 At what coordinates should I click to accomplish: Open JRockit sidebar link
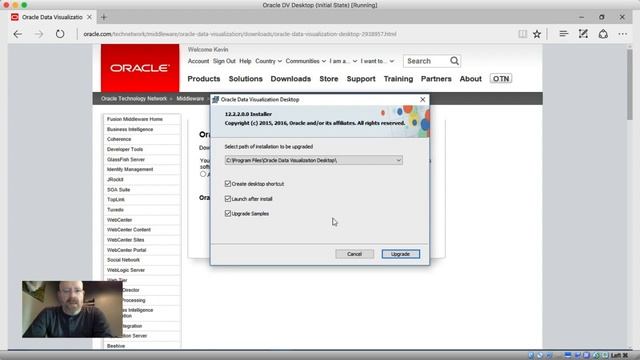coord(115,180)
